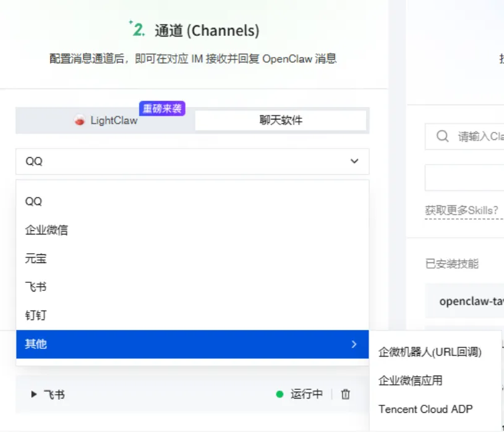Click the green running status dot
This screenshot has height=432, width=504.
pos(280,394)
